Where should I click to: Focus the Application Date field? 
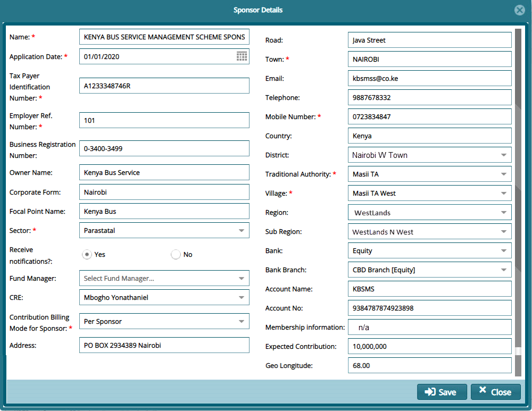[x=164, y=56]
